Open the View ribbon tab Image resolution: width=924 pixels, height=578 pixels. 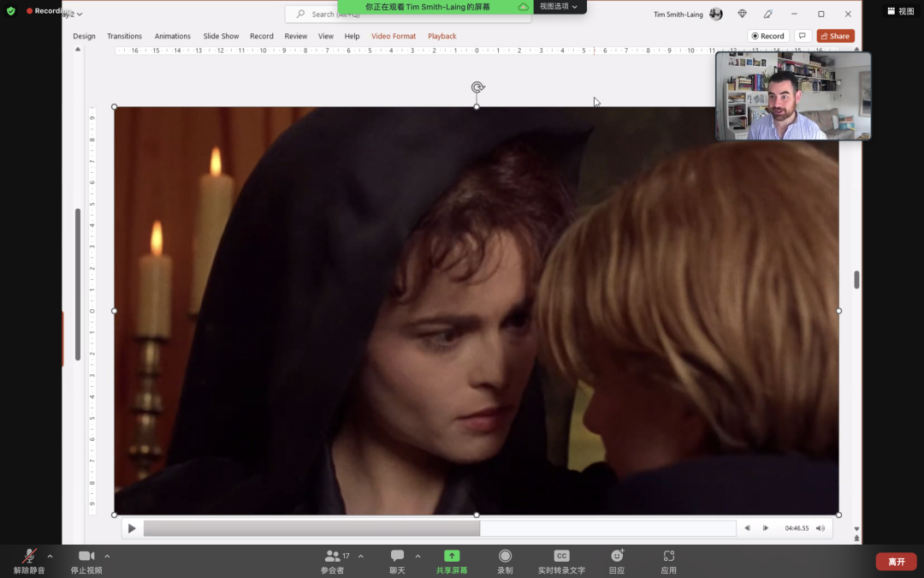click(326, 36)
